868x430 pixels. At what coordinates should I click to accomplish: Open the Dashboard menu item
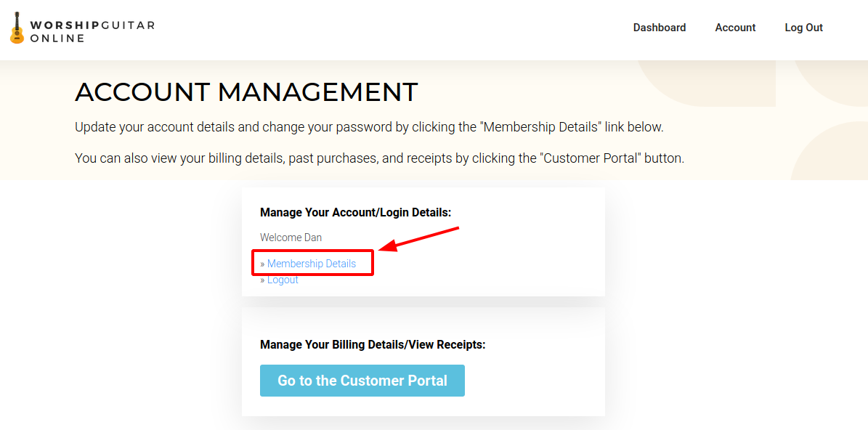point(659,28)
